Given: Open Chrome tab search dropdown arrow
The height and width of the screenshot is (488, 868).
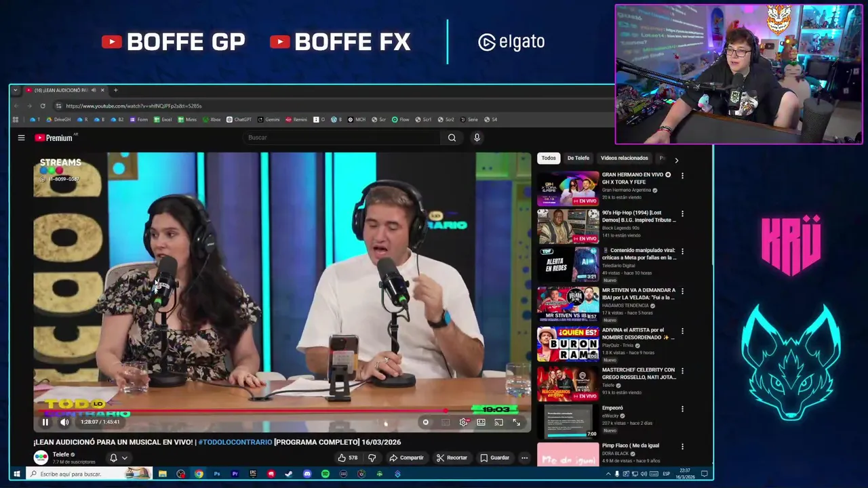Looking at the screenshot, I should [x=15, y=90].
